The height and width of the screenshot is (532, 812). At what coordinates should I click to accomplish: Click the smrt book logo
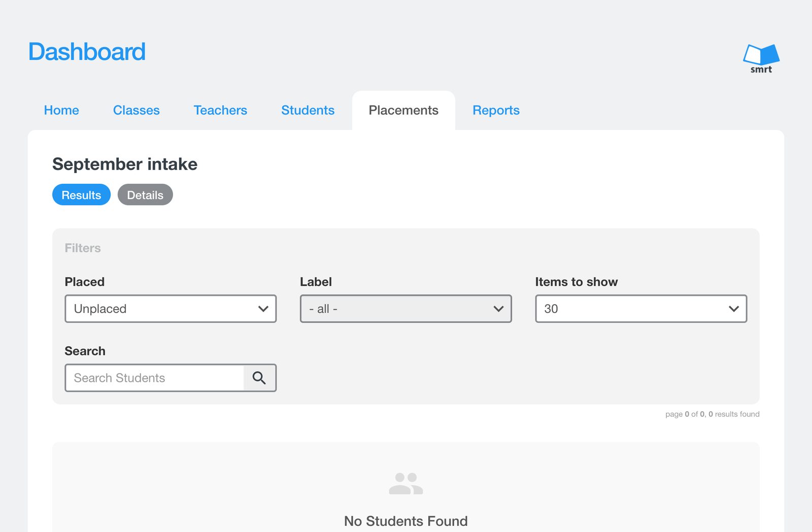click(x=761, y=58)
